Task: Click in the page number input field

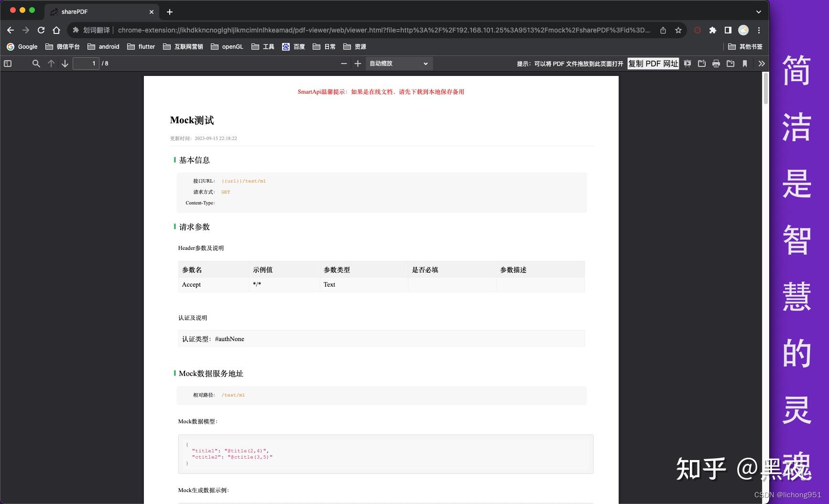Action: point(86,63)
